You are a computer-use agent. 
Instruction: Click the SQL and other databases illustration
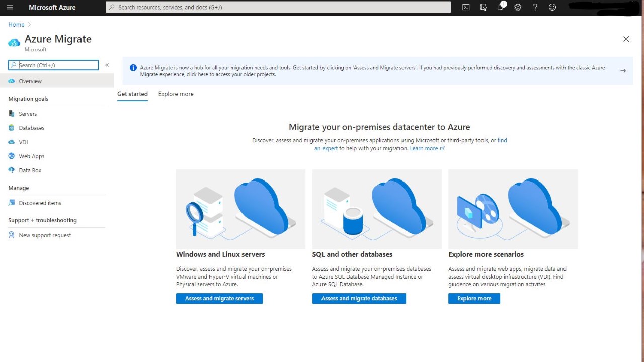(x=377, y=209)
